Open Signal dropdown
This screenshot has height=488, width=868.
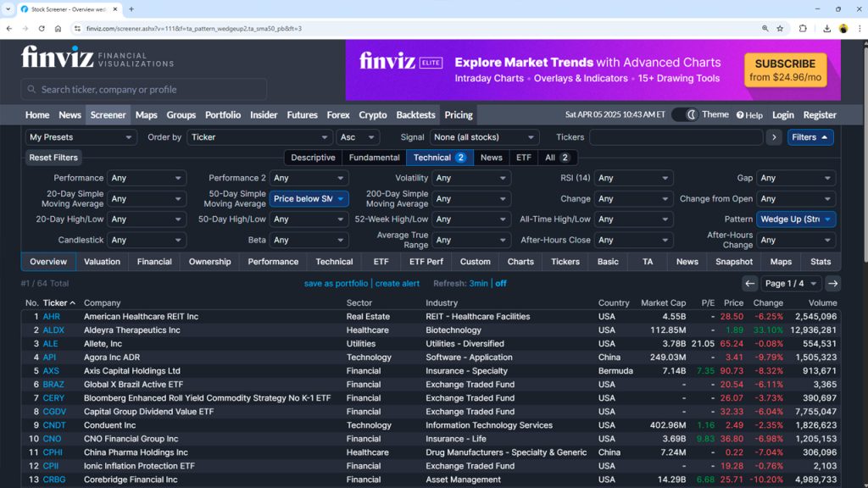(484, 137)
